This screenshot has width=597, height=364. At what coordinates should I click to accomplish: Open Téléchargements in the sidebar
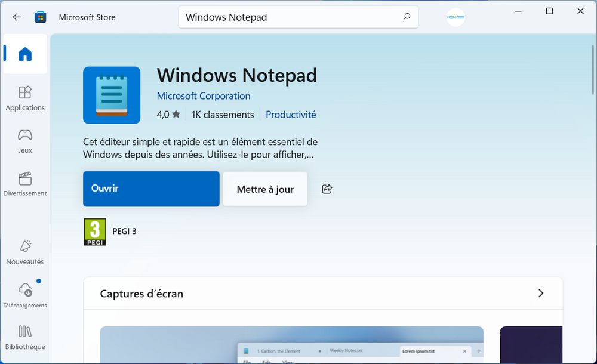click(x=25, y=295)
